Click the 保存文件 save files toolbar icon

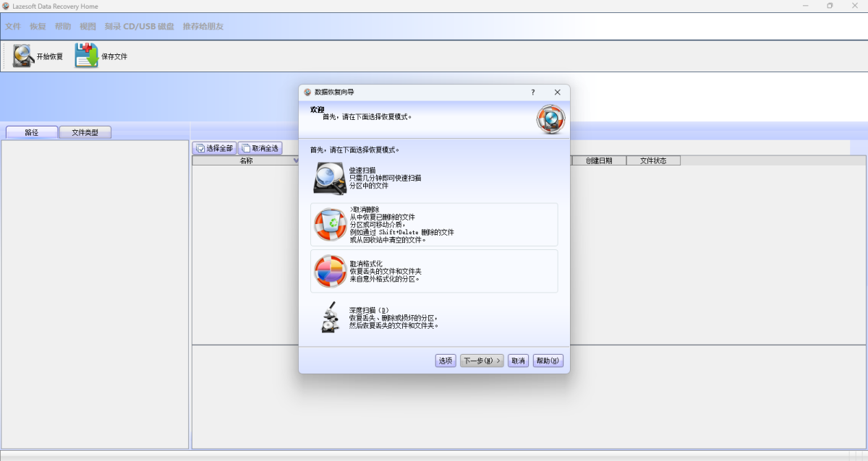[x=86, y=56]
